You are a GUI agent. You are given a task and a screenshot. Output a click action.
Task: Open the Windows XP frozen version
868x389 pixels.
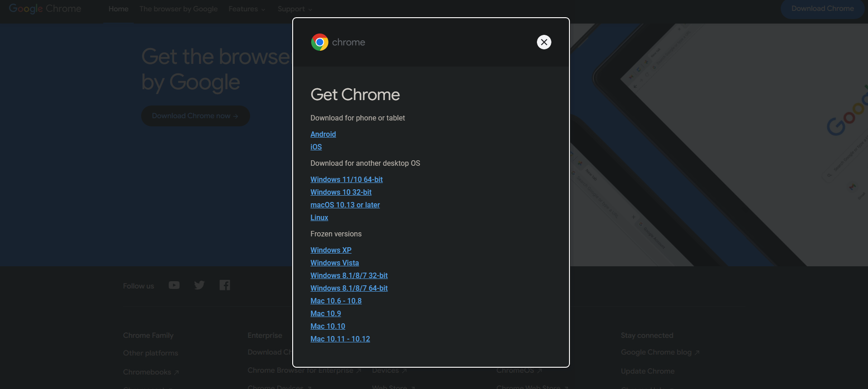331,250
